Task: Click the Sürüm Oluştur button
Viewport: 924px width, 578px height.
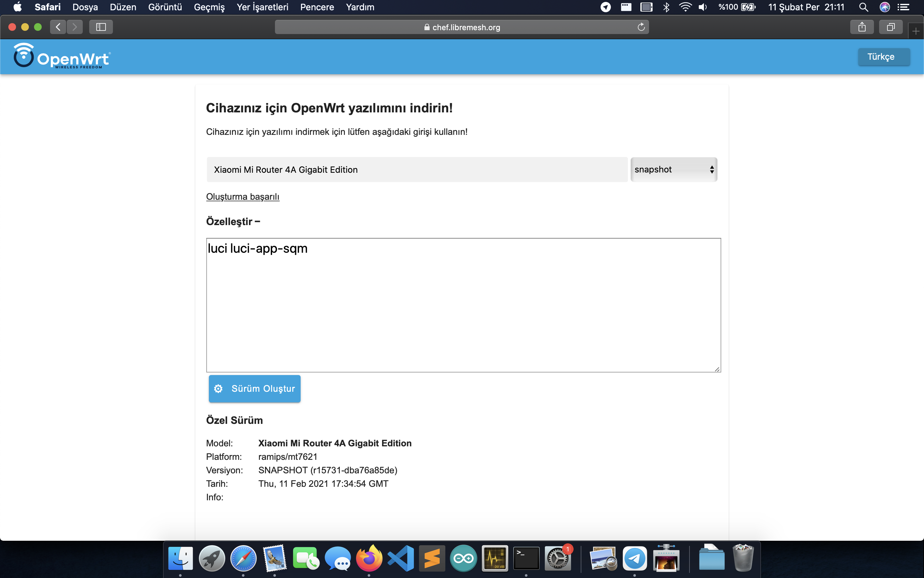Action: click(x=255, y=389)
